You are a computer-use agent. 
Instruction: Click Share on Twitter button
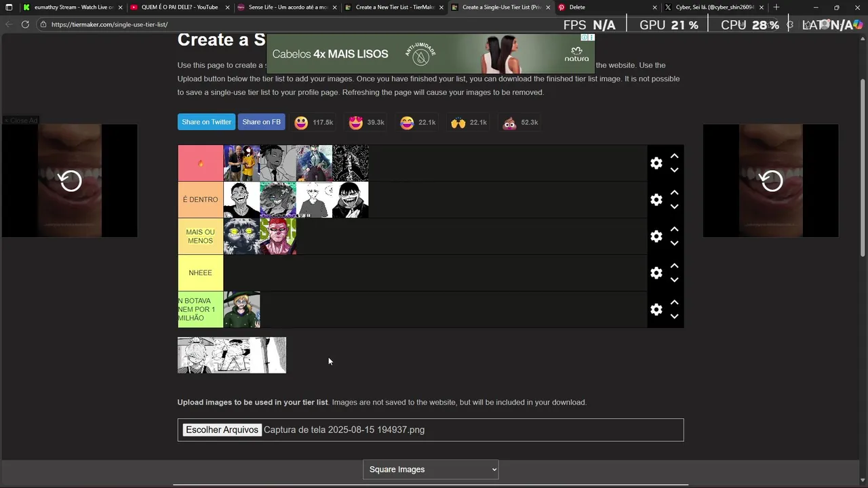(206, 122)
